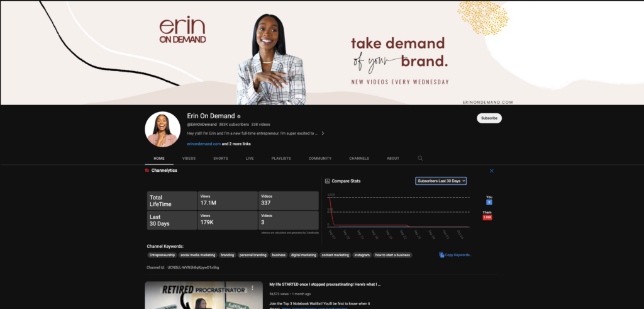
Task: Click the @ErinOnDemand handle text
Action: click(202, 124)
